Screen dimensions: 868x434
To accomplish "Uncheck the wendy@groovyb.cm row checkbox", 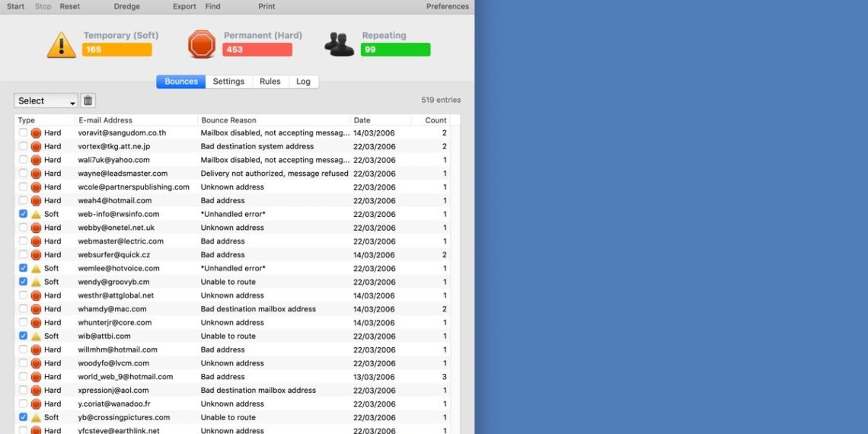I will tap(23, 282).
